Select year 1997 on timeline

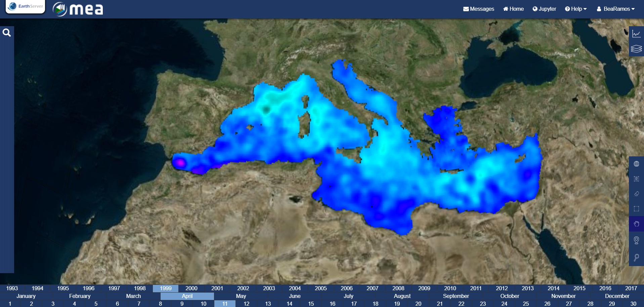coord(114,288)
